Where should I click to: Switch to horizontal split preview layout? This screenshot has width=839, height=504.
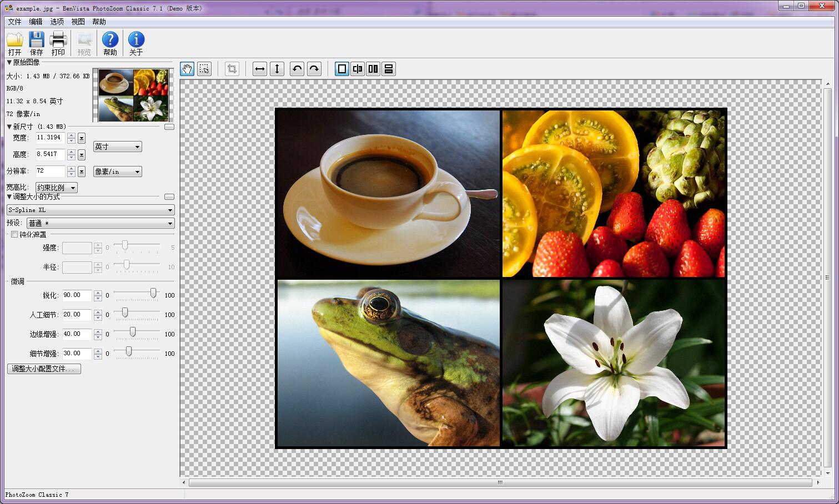(x=389, y=69)
